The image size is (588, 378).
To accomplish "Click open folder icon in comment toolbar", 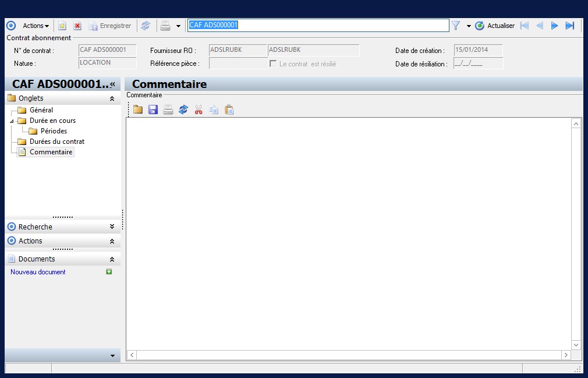I will tap(138, 109).
